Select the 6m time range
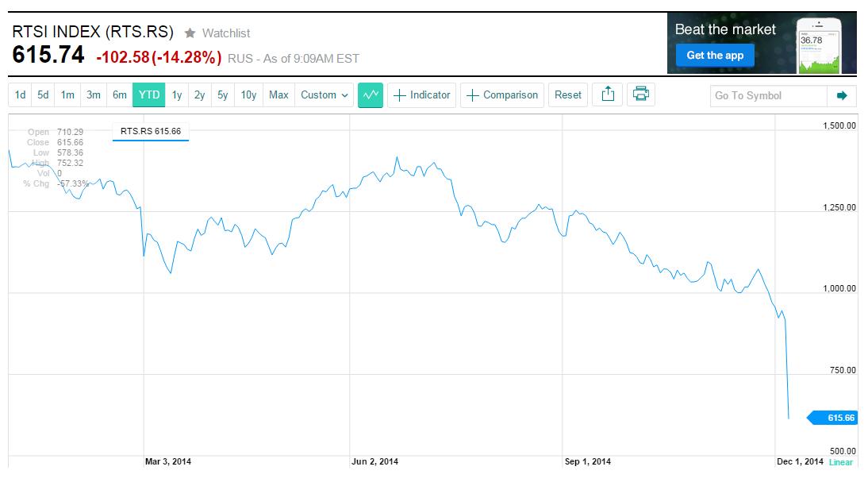This screenshot has height=482, width=868. (x=120, y=95)
